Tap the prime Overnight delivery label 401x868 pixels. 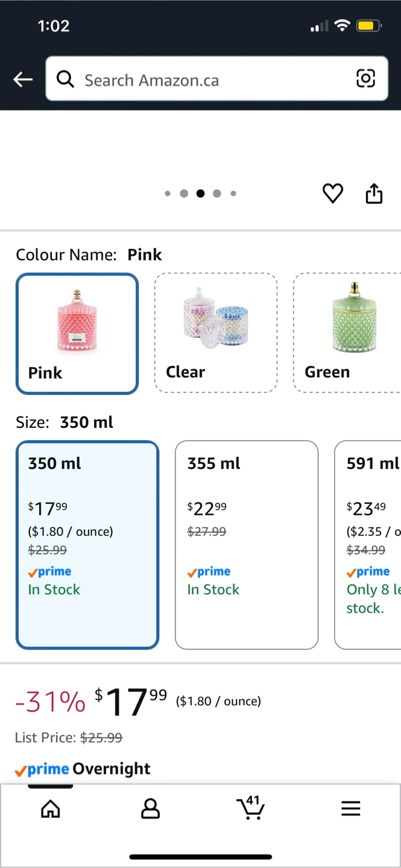pos(83,769)
